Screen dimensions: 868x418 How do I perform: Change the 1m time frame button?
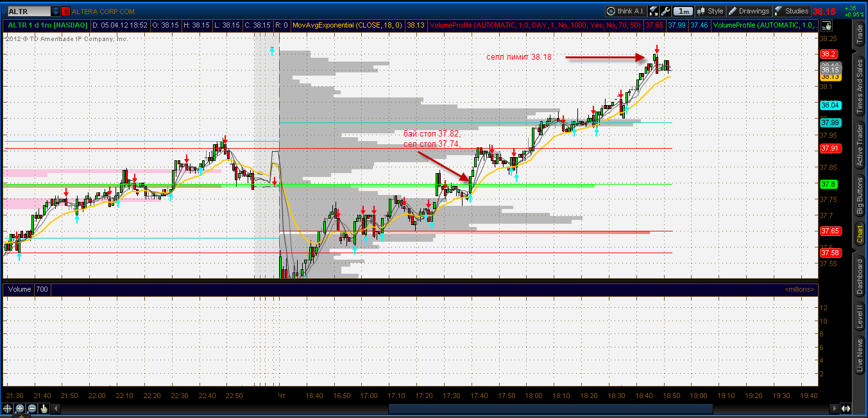pyautogui.click(x=683, y=11)
